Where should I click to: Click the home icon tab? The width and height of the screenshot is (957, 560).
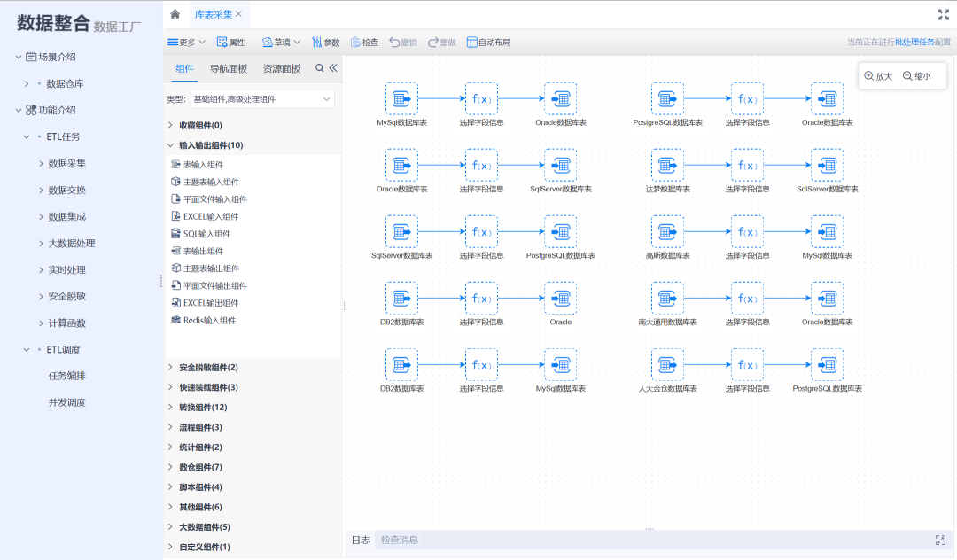175,14
